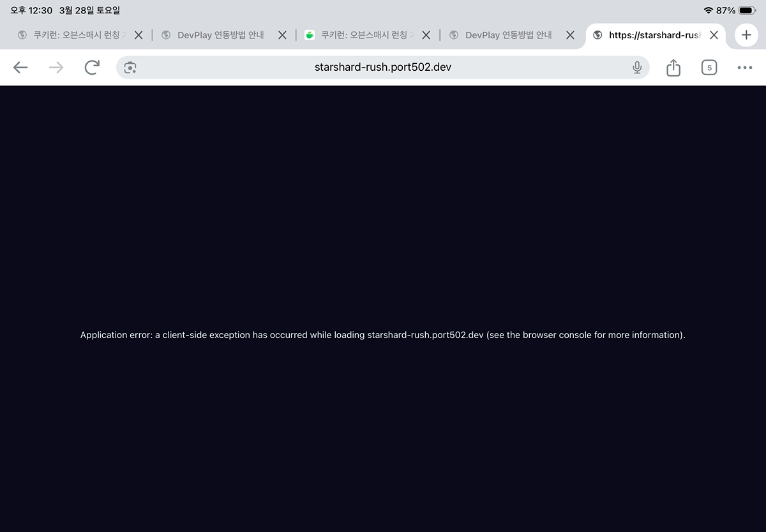Switch to the 쿠키런 tab with globe favicon
Viewport: 766px width, 532px height.
pyautogui.click(x=77, y=35)
